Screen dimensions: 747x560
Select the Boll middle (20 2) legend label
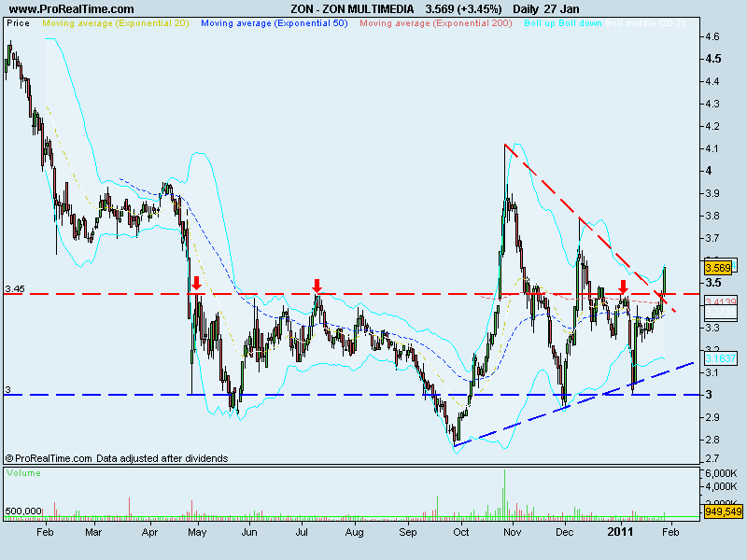[645, 23]
